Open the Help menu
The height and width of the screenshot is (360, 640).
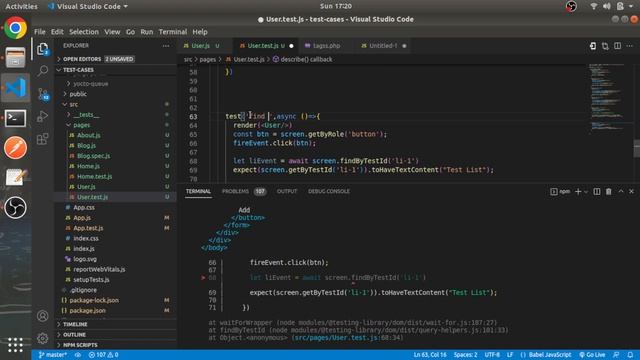(200, 32)
